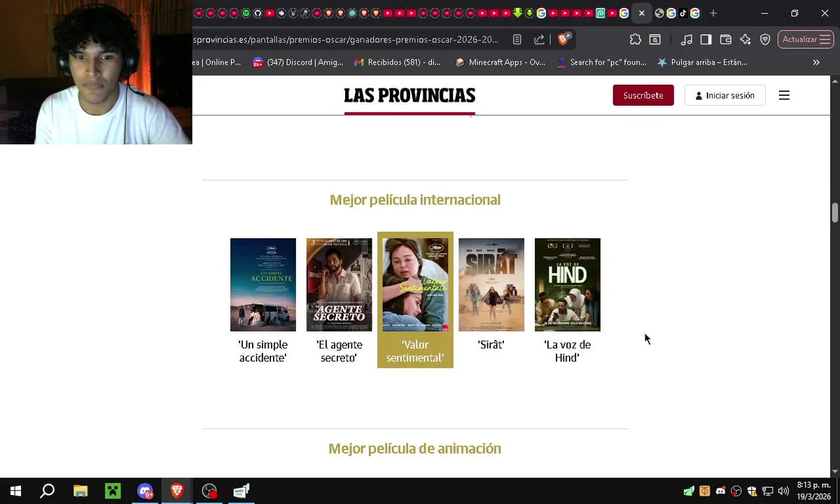Click the Suscríbete button

[643, 95]
